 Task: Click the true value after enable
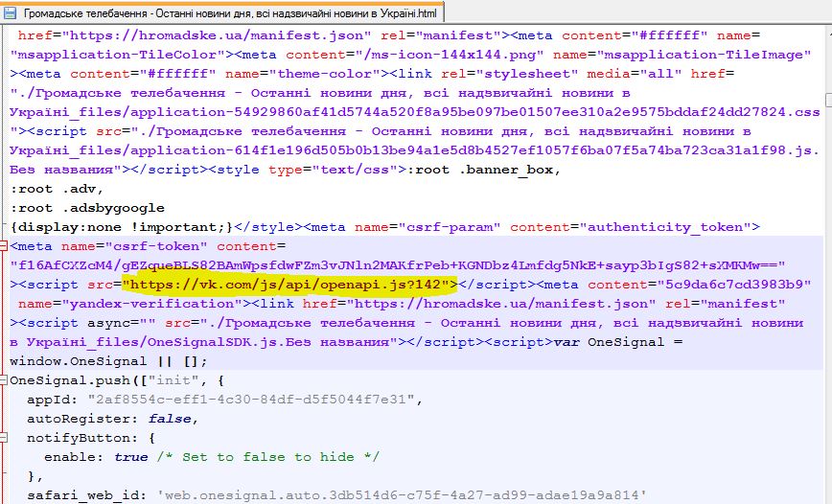(x=130, y=457)
